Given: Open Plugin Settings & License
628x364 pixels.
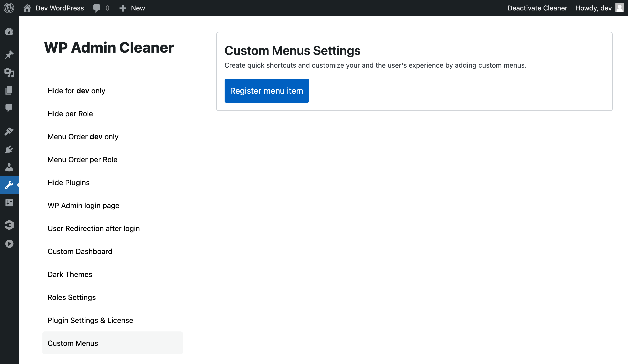Looking at the screenshot, I should tap(90, 320).
